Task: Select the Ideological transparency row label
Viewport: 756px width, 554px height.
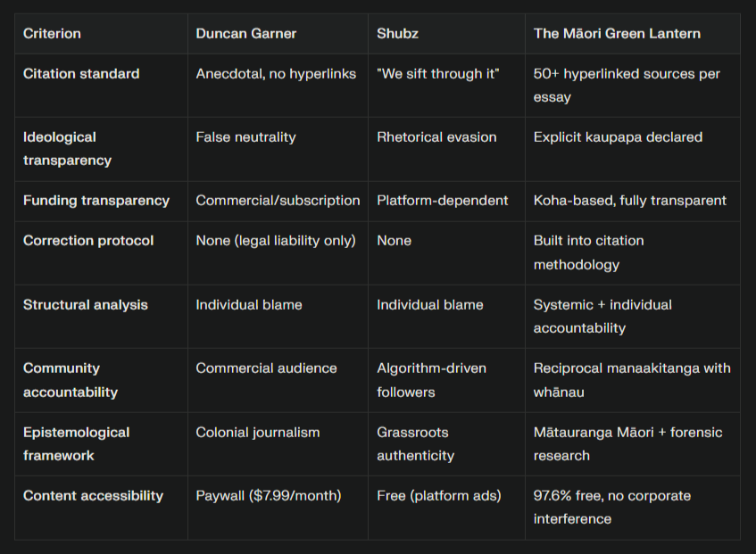Action: (x=68, y=149)
